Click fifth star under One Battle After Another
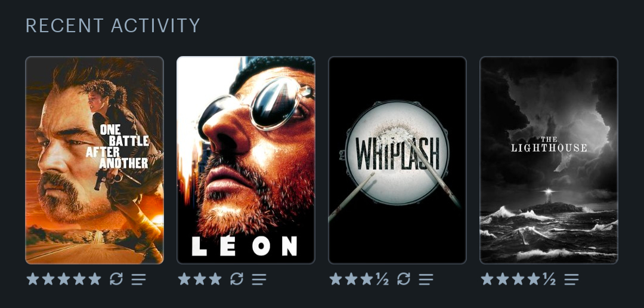Viewport: 644px width, 308px height. 95,279
